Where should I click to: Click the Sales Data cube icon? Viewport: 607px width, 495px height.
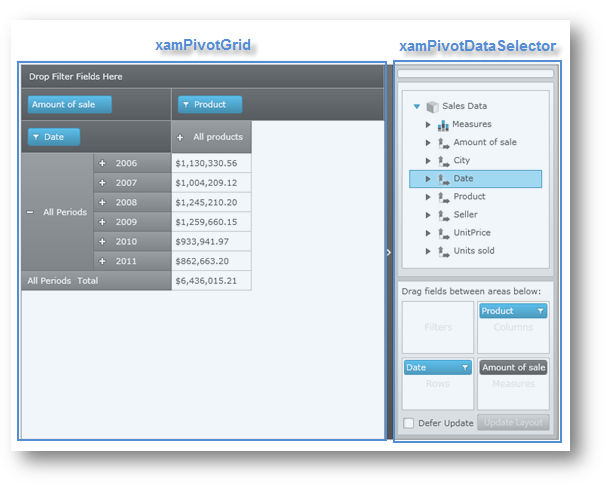(432, 106)
